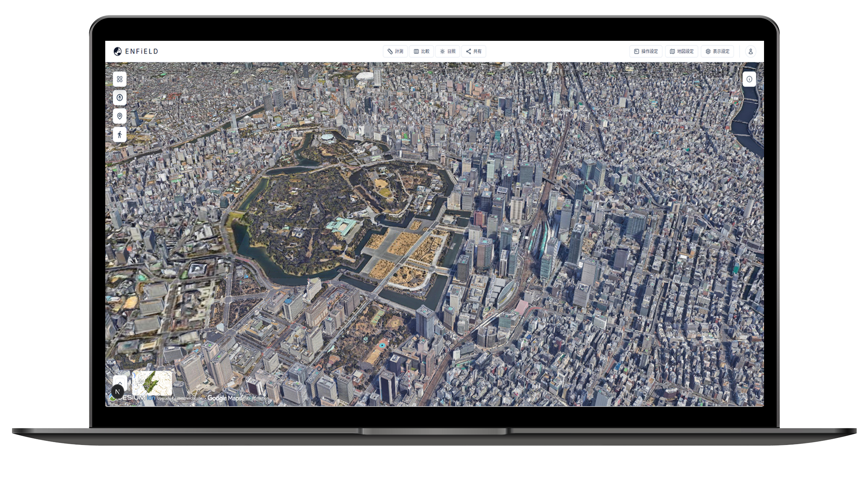Expand the chevron panel at bottom left
868x482 pixels.
120,383
